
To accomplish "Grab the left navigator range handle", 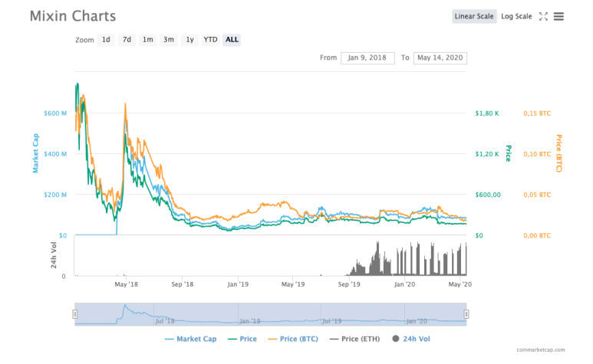I will point(75,314).
